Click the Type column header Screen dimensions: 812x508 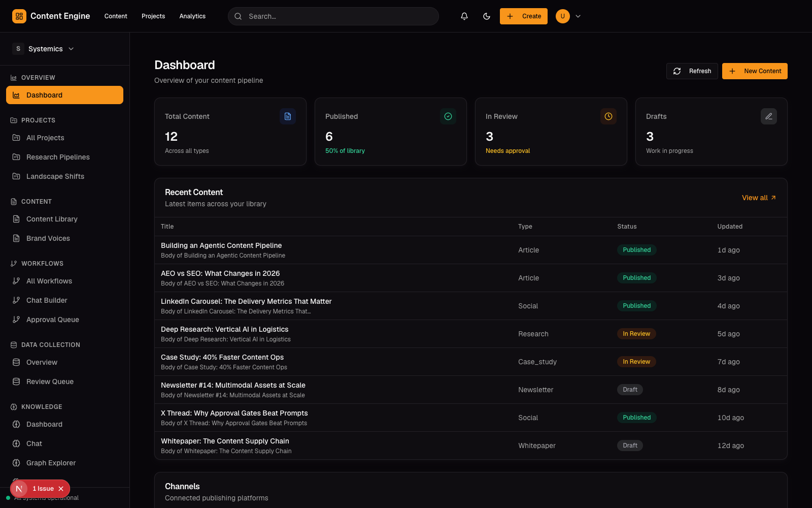point(525,227)
